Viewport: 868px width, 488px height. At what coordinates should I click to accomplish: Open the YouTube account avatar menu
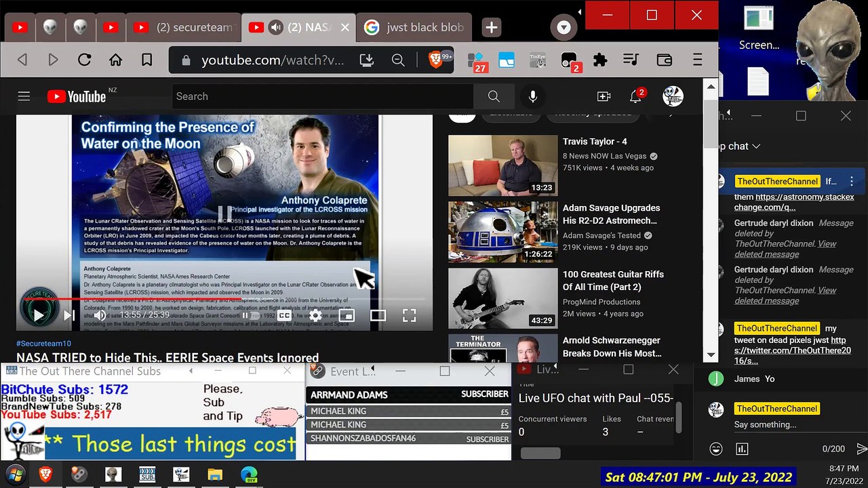(x=673, y=96)
